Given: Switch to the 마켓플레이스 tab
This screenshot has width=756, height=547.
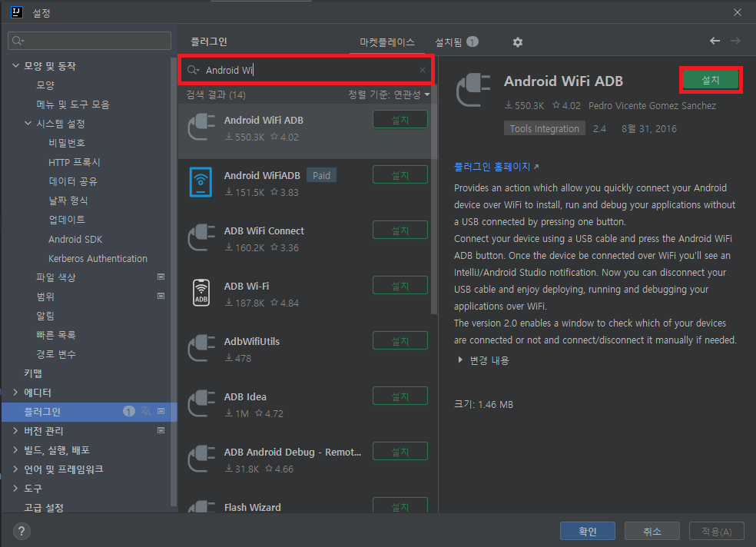Looking at the screenshot, I should tap(387, 42).
